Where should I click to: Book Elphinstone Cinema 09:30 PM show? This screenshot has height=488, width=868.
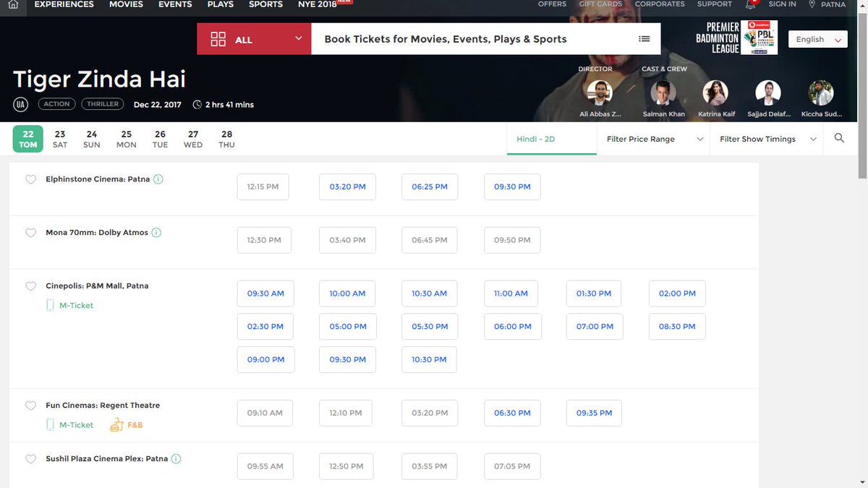tap(512, 187)
